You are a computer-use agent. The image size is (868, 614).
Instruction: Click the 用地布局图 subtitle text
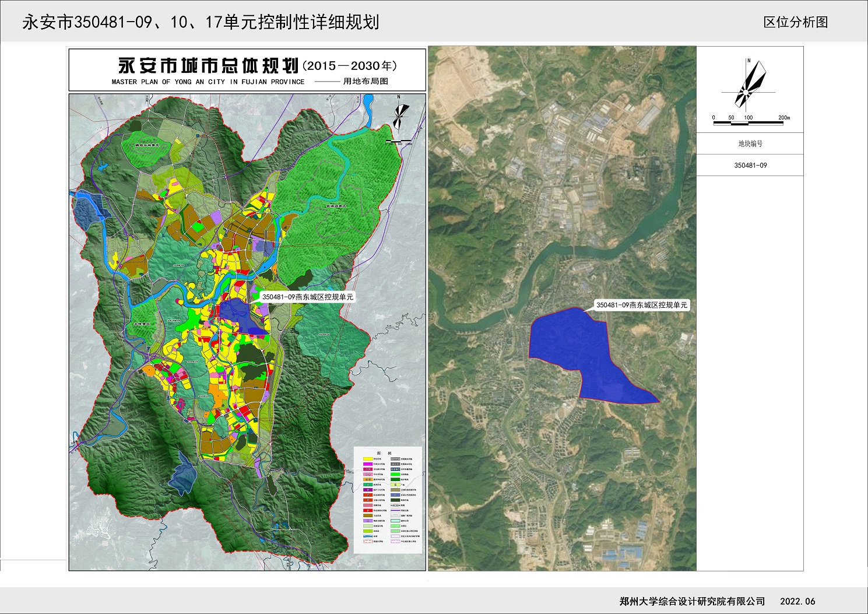coord(366,82)
